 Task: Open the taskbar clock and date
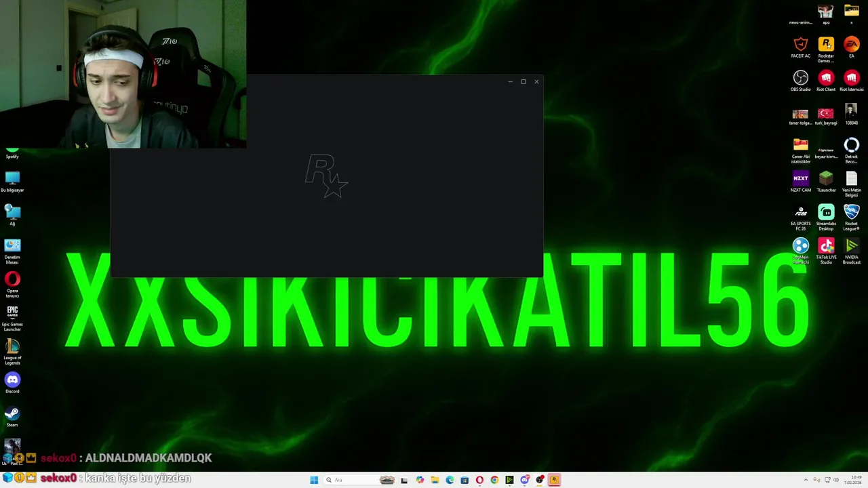point(853,480)
